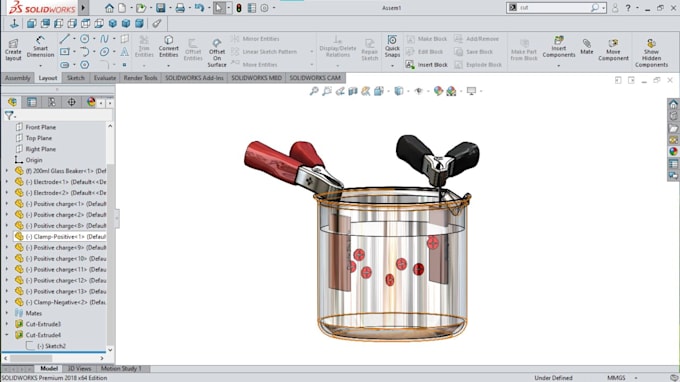Click the Quick Snaps tool
The width and height of the screenshot is (680, 382).
pos(392,46)
